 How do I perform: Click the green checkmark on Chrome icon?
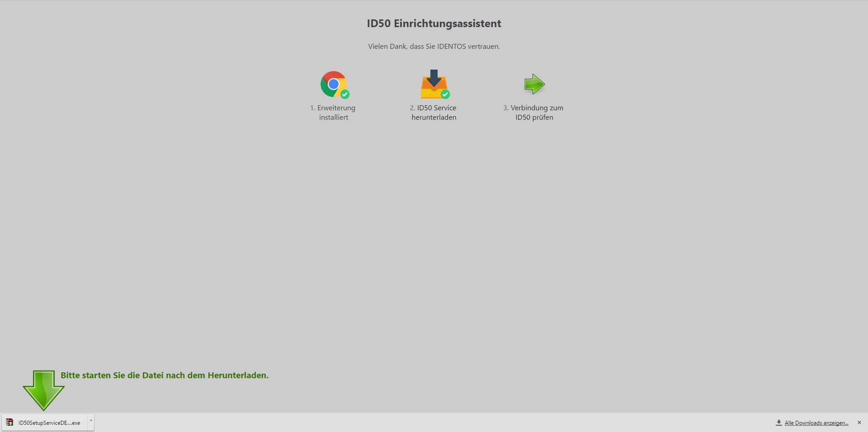[x=345, y=94]
